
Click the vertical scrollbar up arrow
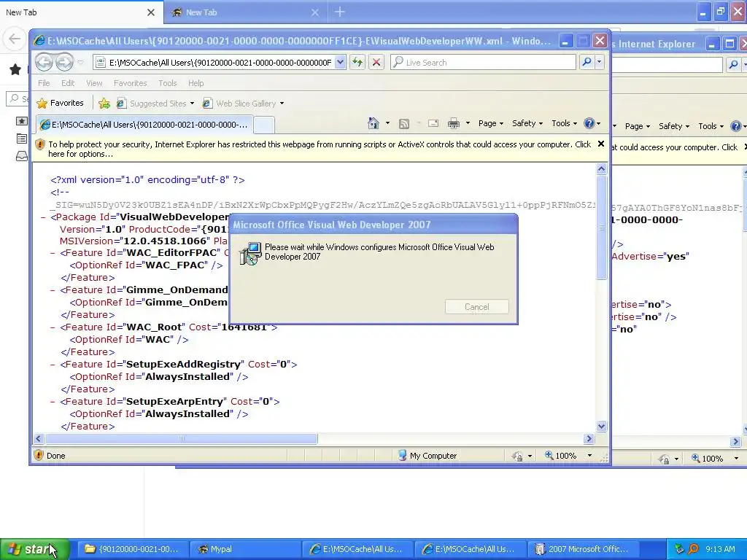click(x=601, y=168)
